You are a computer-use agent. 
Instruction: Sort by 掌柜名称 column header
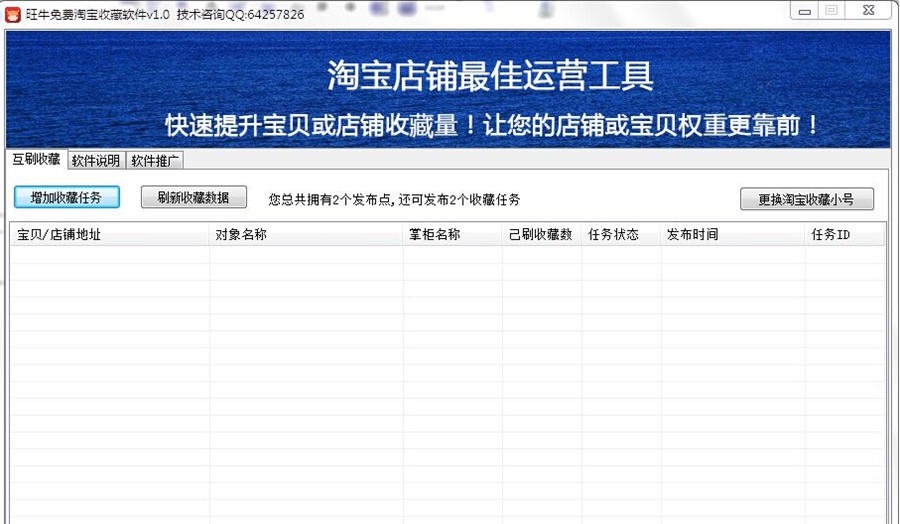pos(452,234)
